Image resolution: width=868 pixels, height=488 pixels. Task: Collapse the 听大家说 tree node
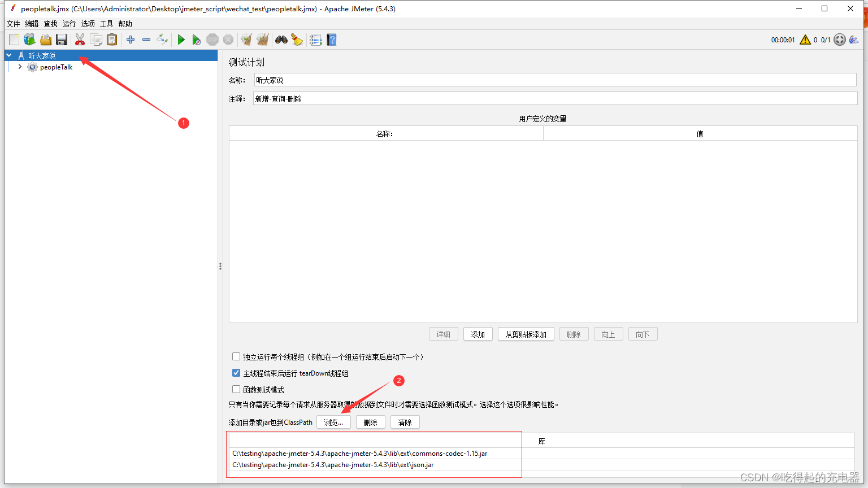point(8,55)
